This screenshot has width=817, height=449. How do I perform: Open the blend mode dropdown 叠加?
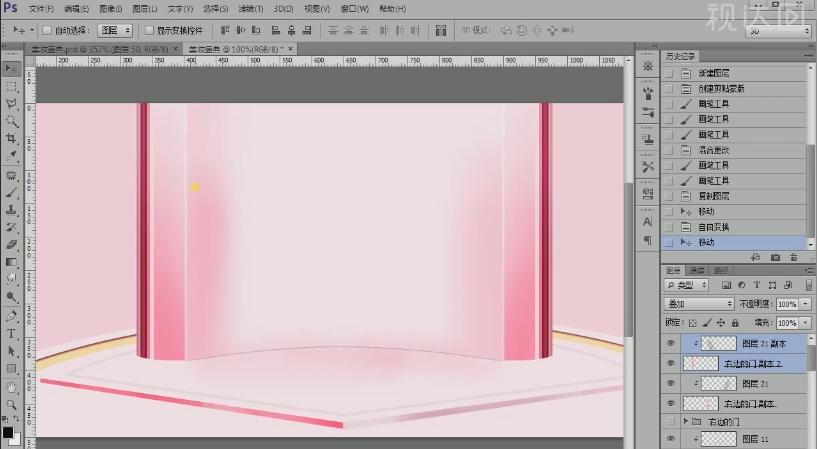[x=700, y=303]
